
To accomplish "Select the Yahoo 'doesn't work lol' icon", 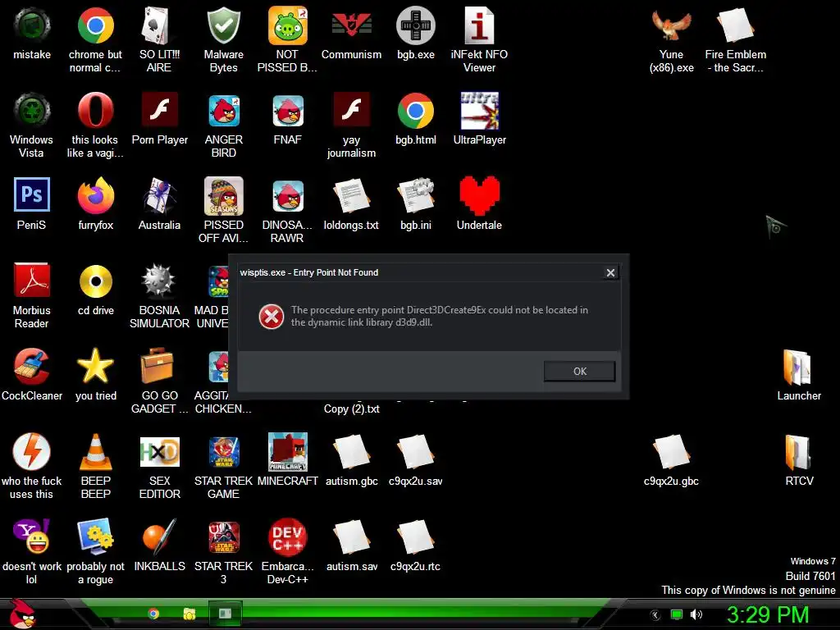I will (x=32, y=536).
